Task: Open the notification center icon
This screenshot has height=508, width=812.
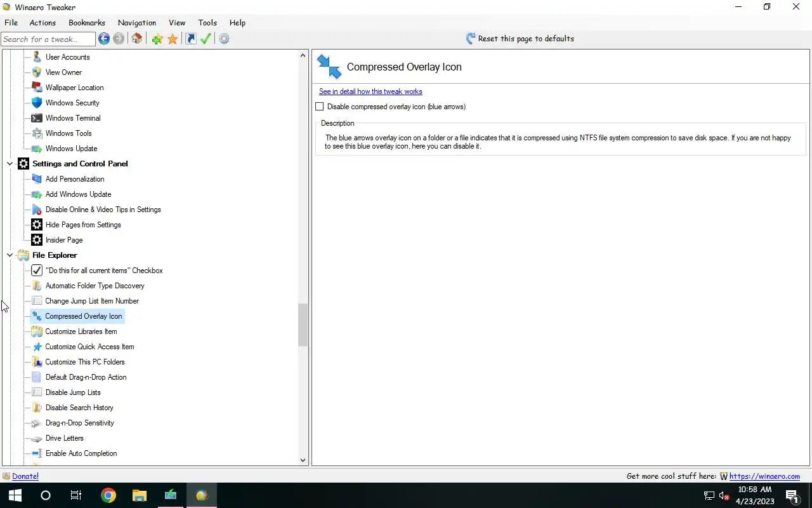Action: pos(792,495)
